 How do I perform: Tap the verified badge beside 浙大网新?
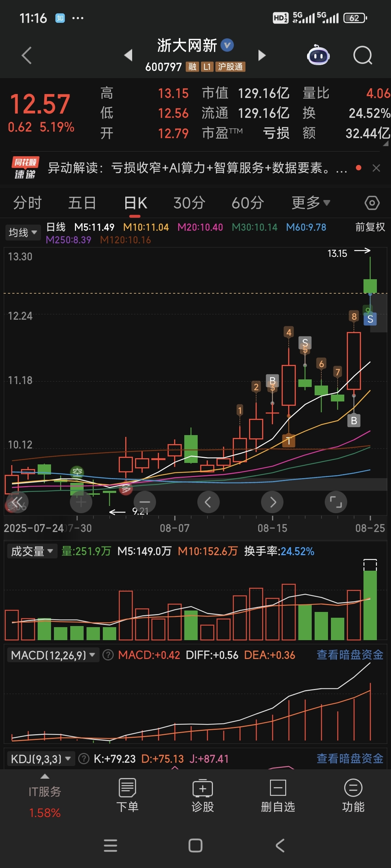(x=227, y=45)
